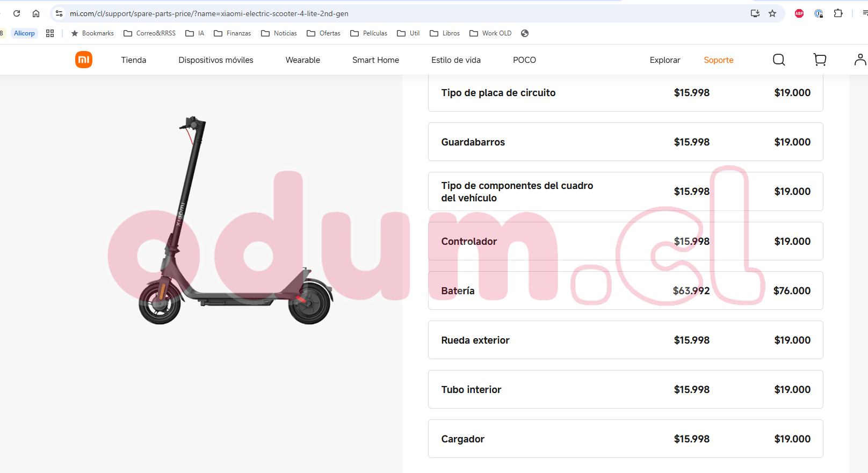Screen dimensions: 868x473
Task: Click the Explorar link
Action: click(x=664, y=60)
